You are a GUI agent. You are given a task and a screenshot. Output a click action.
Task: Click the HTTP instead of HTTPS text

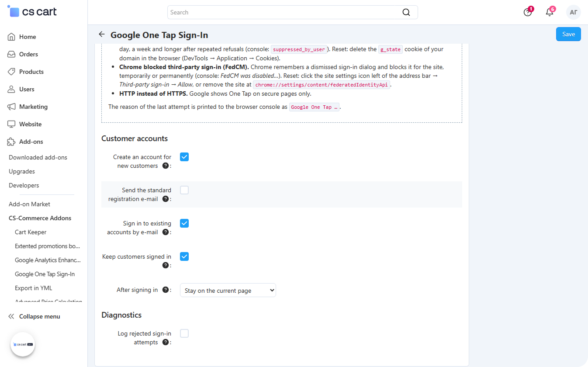(153, 93)
